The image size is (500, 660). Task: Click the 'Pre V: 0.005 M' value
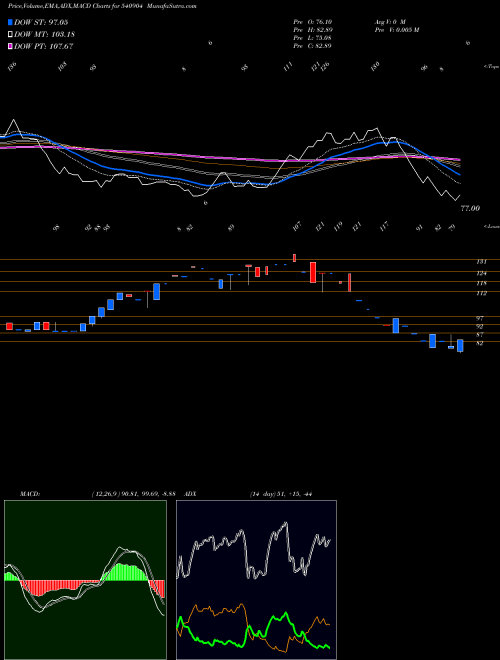[x=396, y=30]
